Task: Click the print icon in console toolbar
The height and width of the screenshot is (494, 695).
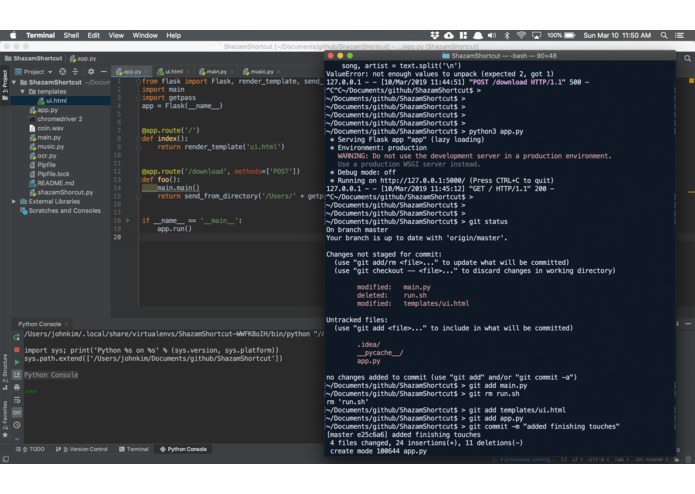Action: tap(17, 387)
